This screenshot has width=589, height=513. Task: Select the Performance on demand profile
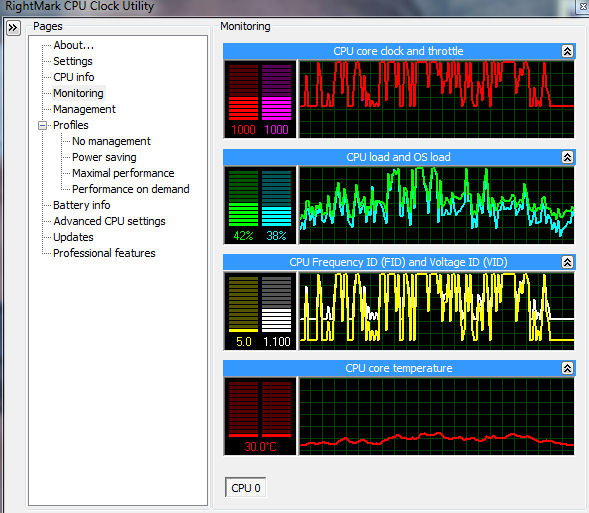(x=130, y=189)
